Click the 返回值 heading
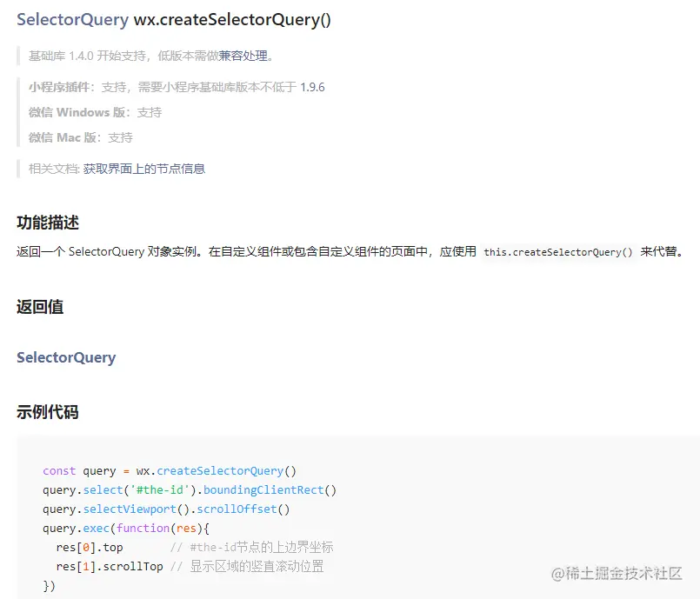Screen dimensions: 700x599 click(x=40, y=307)
